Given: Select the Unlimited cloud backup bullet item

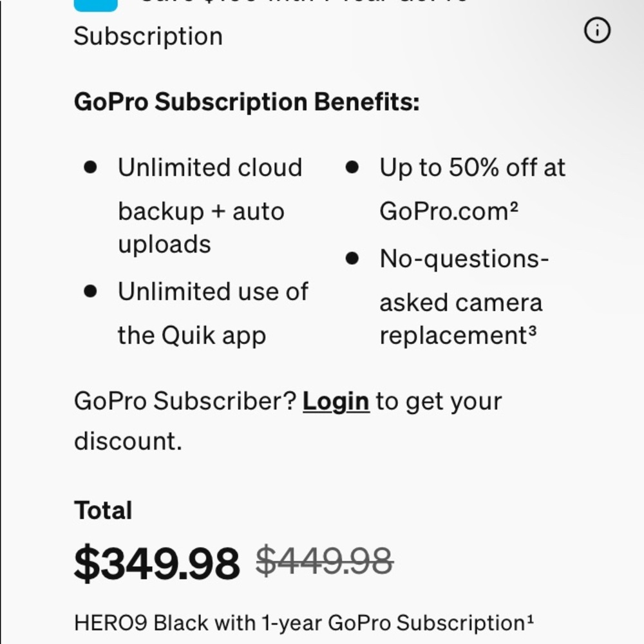Looking at the screenshot, I should point(209,205).
